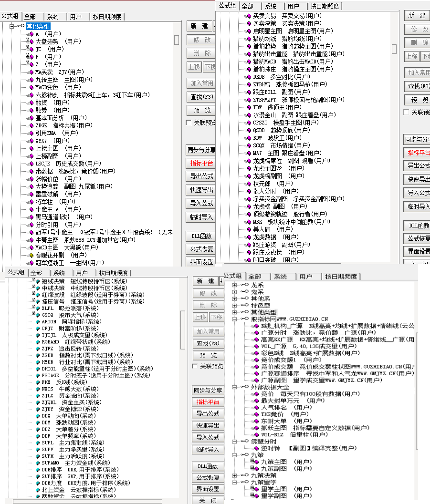Click the icon beside 冠军1号牛魔王 row

pos(31,232)
